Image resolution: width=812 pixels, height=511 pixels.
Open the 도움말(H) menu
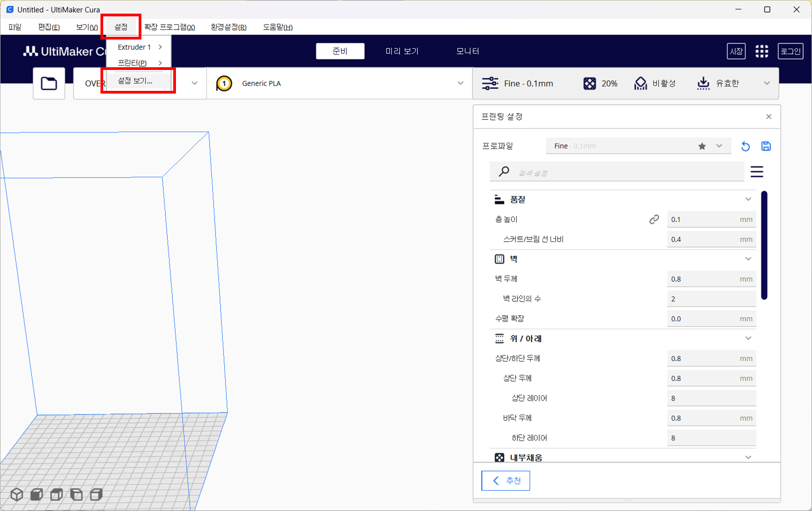tap(278, 27)
